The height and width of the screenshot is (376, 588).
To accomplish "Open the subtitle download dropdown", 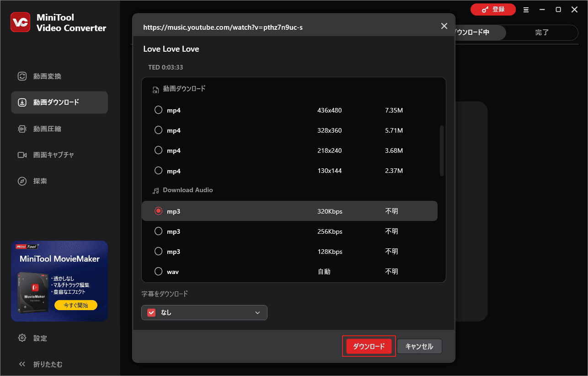I will (x=204, y=312).
